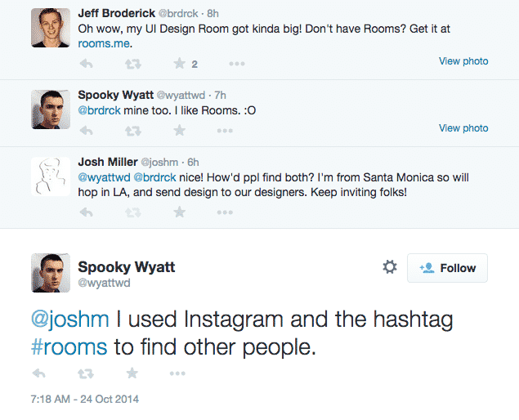View photo on Jeff Broderick's tweet
Image resolution: width=519 pixels, height=420 pixels.
click(463, 61)
